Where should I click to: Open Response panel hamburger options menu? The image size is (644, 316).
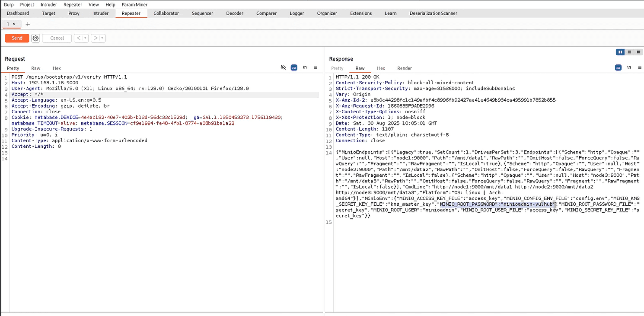640,68
